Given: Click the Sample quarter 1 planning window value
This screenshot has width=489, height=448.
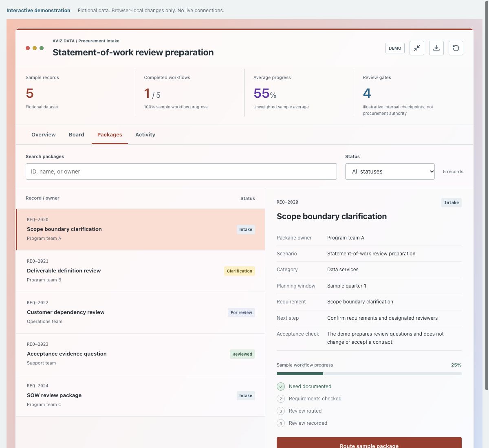Looking at the screenshot, I should pyautogui.click(x=347, y=286).
